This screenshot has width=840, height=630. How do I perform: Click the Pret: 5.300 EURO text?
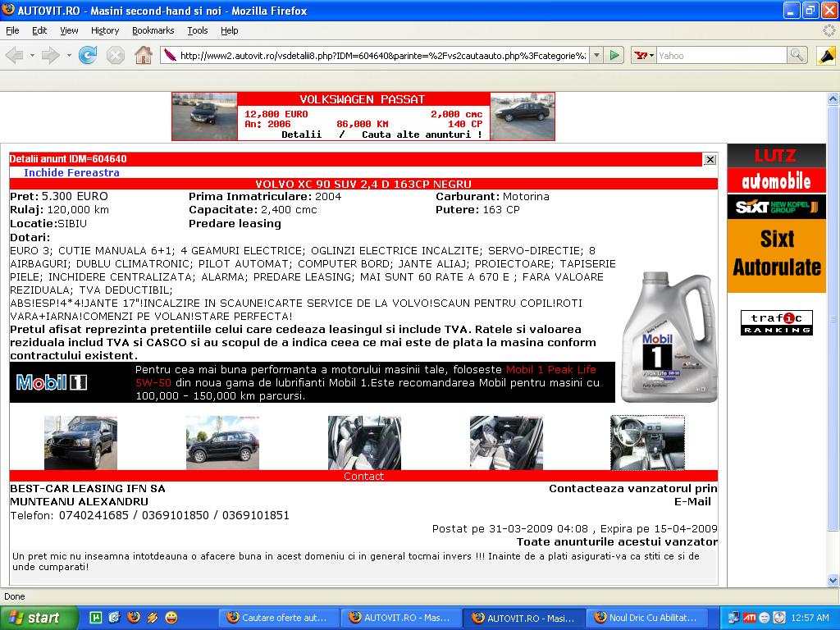tap(59, 197)
